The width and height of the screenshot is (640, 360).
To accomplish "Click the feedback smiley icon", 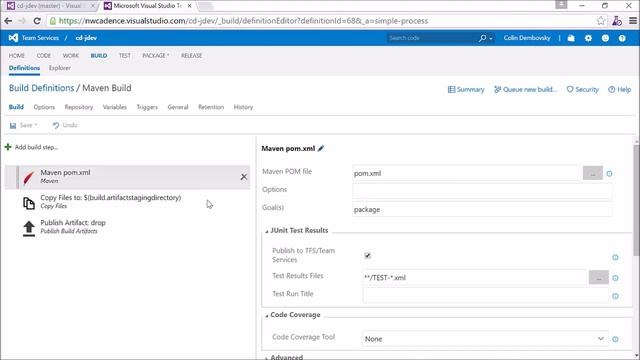I will pos(605,38).
